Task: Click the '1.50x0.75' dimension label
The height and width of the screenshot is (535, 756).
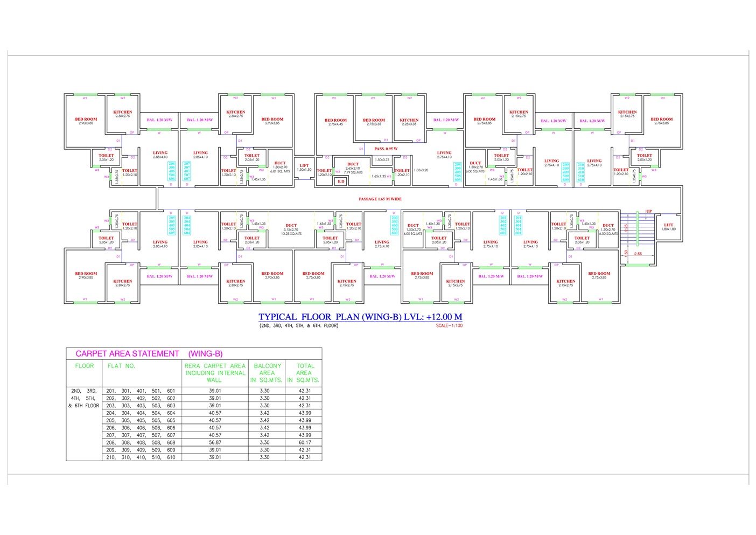Action: (x=382, y=160)
